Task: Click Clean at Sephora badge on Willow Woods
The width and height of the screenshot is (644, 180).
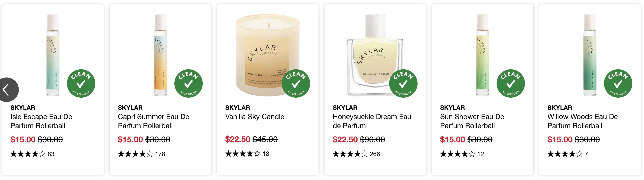Action: (618, 83)
